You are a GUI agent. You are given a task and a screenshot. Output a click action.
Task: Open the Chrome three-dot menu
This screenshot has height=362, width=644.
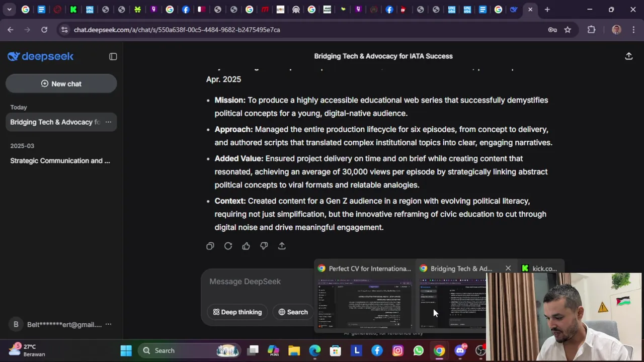click(633, 30)
